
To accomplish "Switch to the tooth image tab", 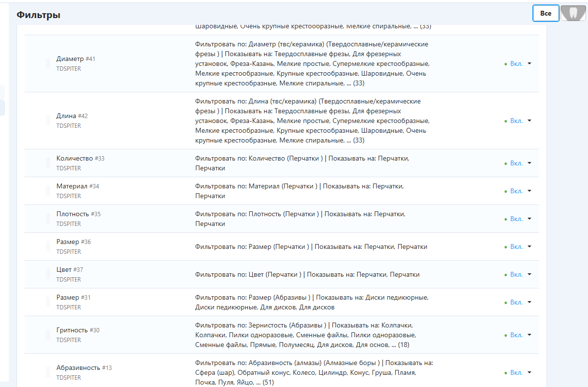I will (x=573, y=13).
